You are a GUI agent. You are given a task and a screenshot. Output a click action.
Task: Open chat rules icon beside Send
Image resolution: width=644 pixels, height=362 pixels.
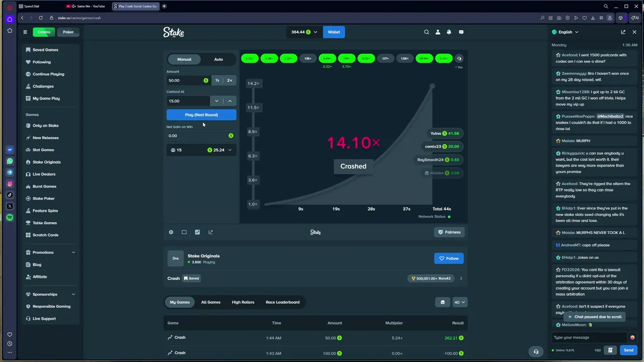point(610,350)
